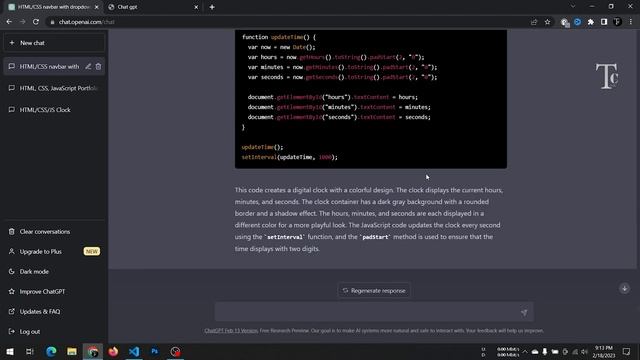Open the Chrome three-dot menu
640x360 pixels.
[631, 22]
